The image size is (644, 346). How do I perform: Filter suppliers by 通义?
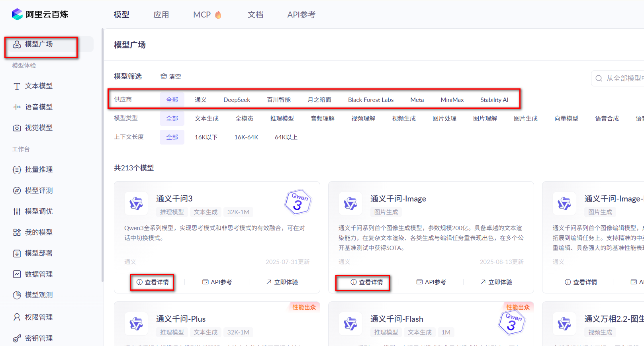tap(201, 100)
